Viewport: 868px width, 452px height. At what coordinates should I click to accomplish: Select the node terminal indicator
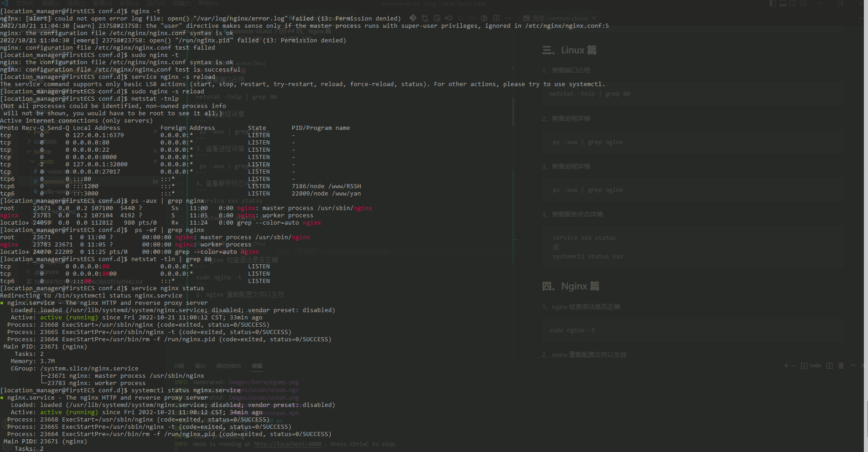click(x=811, y=366)
